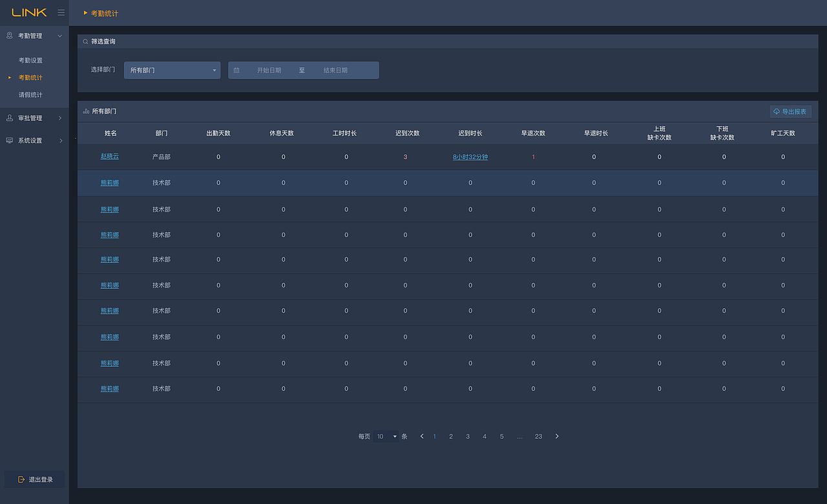The width and height of the screenshot is (827, 504).
Task: Go to page 3 in pagination
Action: (x=468, y=437)
